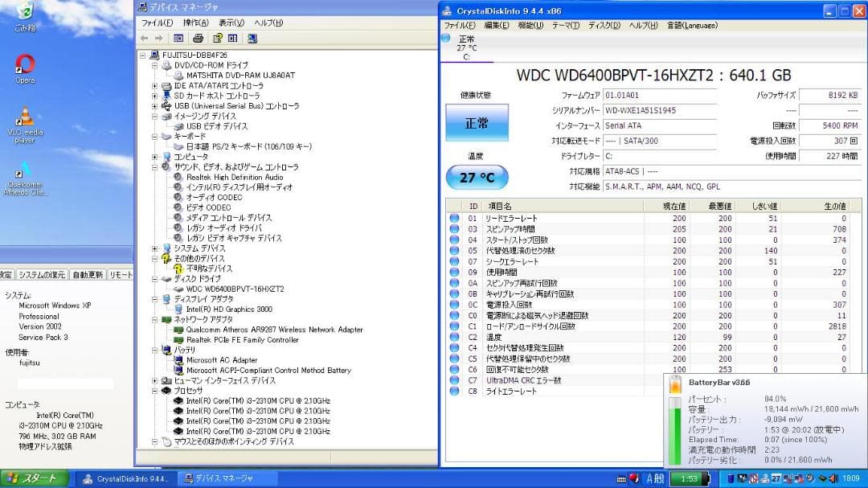This screenshot has width=868, height=488.
Task: Click the 正常 health status button
Action: 477,122
